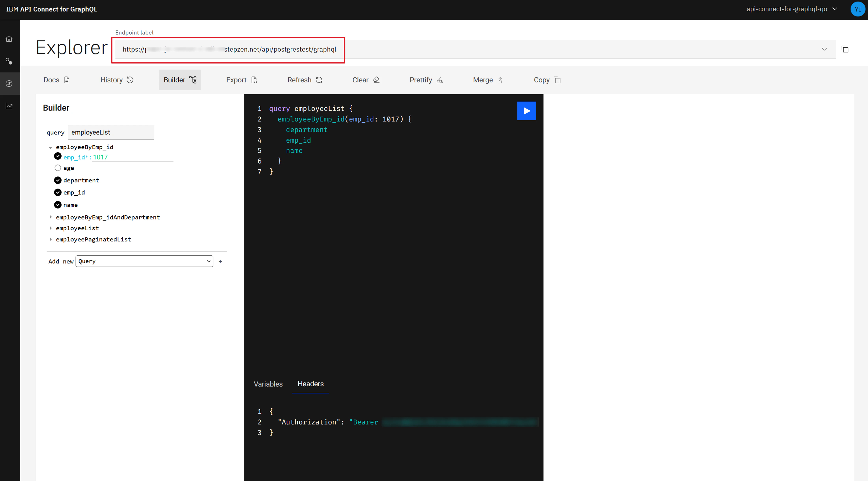
Task: Click the name line in the query editor
Action: click(x=294, y=150)
